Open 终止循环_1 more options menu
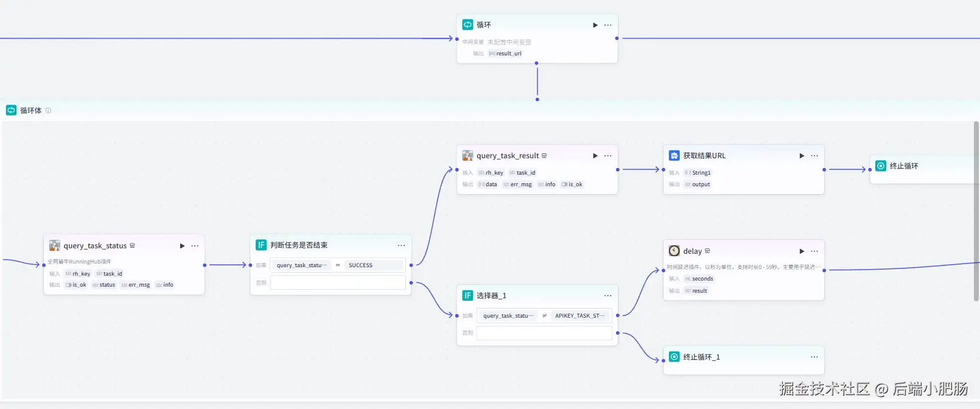 pyautogui.click(x=814, y=357)
